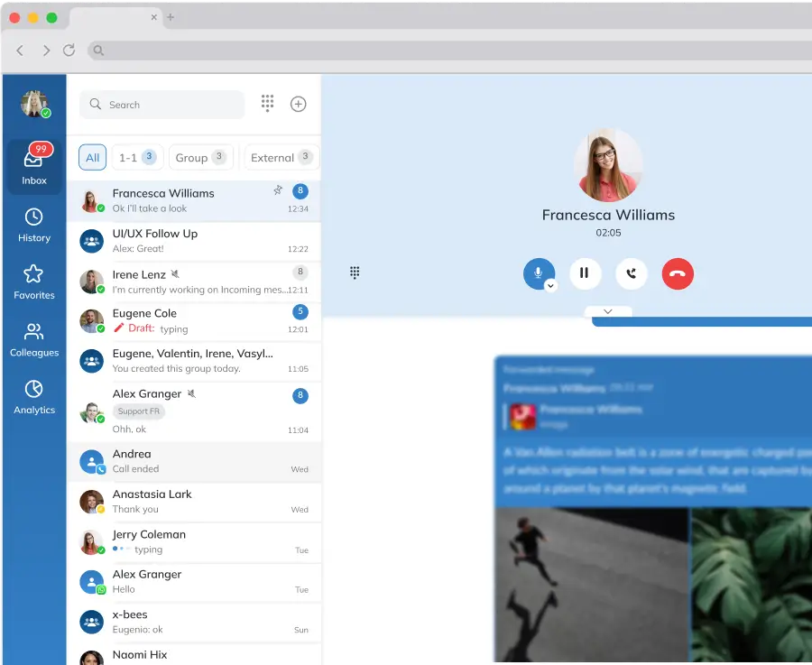The height and width of the screenshot is (665, 812).
Task: Open status menu from the profile avatar
Action: 34,105
